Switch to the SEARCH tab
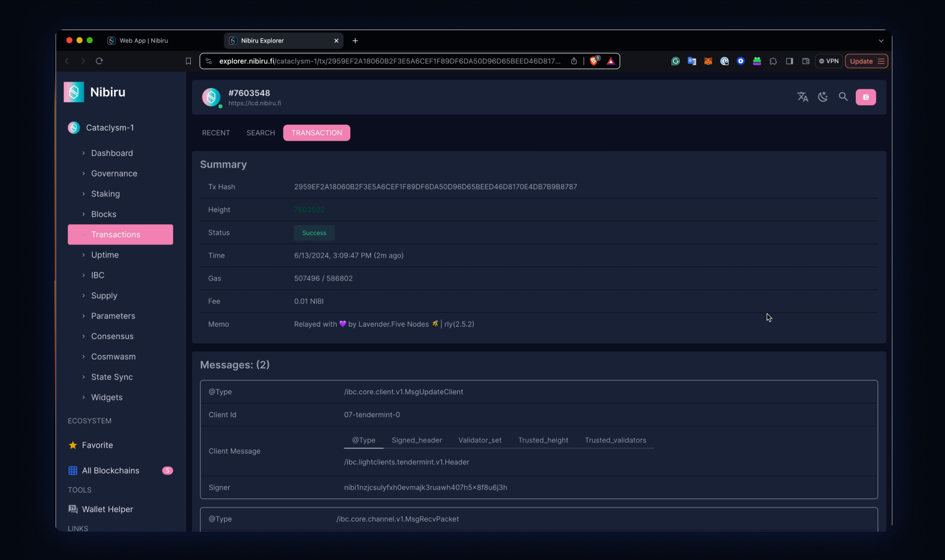 pos(260,133)
